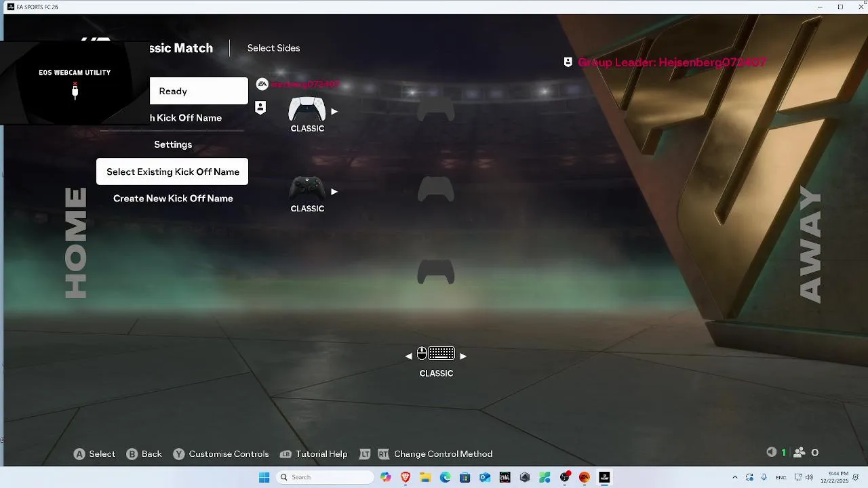Click the Ready menu option

pyautogui.click(x=199, y=91)
